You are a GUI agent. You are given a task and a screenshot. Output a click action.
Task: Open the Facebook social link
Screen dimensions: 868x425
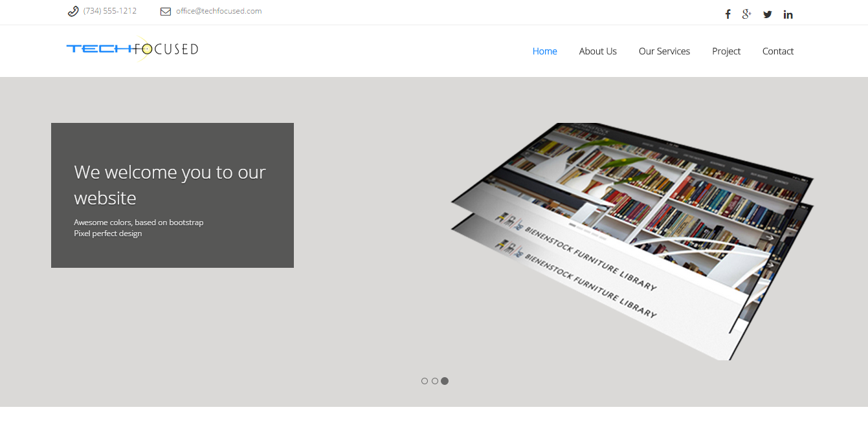pyautogui.click(x=728, y=14)
